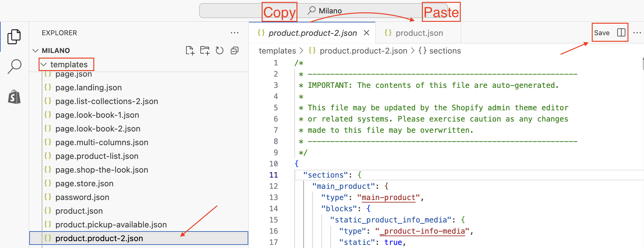
Task: Open the Explorer view in activity bar
Action: point(14,37)
